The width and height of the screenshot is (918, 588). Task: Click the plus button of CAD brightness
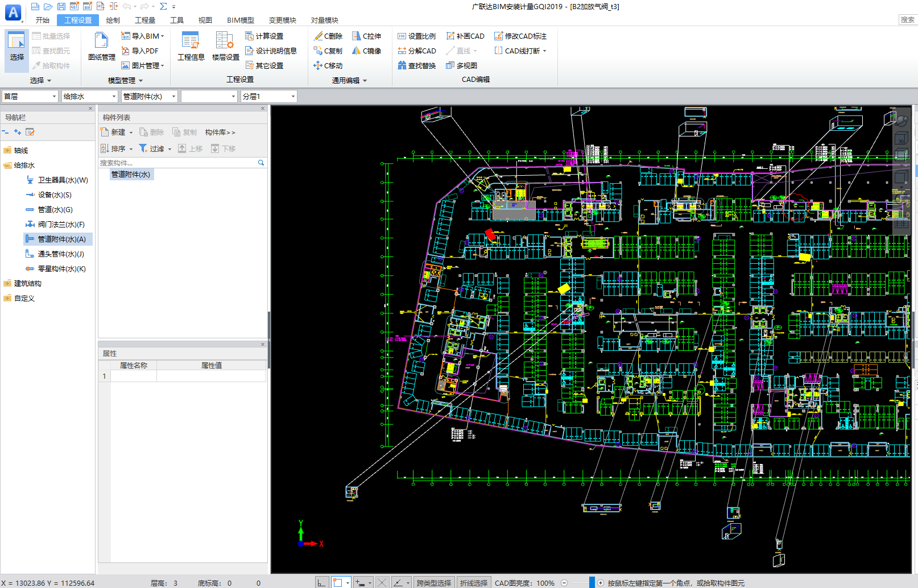point(601,583)
